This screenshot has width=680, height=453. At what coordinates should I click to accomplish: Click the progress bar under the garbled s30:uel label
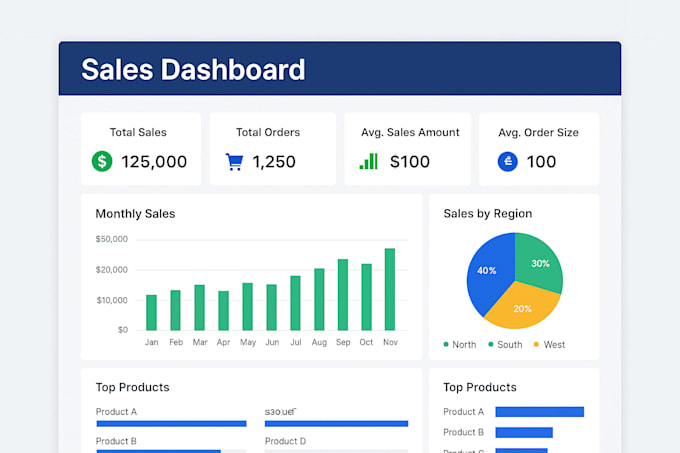(x=337, y=424)
